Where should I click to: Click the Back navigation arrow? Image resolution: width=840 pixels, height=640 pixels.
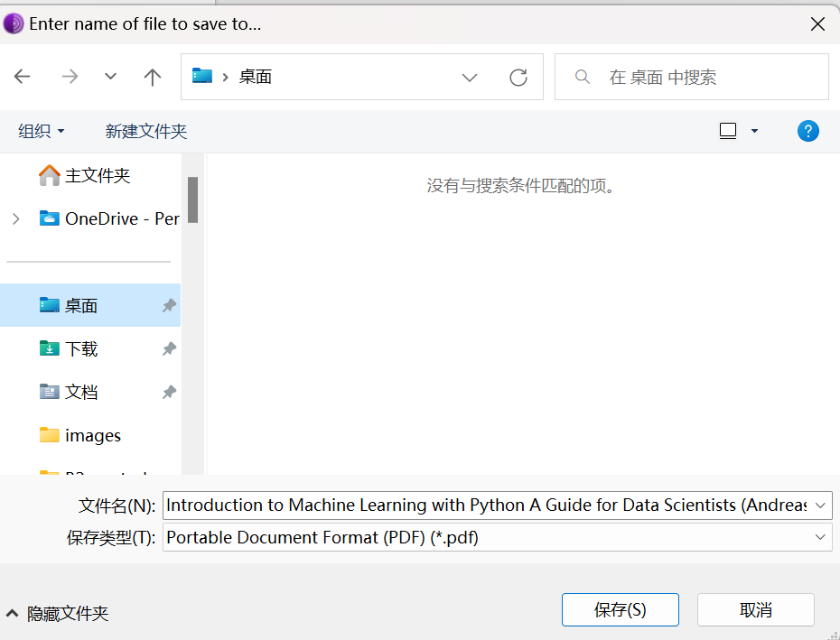[22, 77]
